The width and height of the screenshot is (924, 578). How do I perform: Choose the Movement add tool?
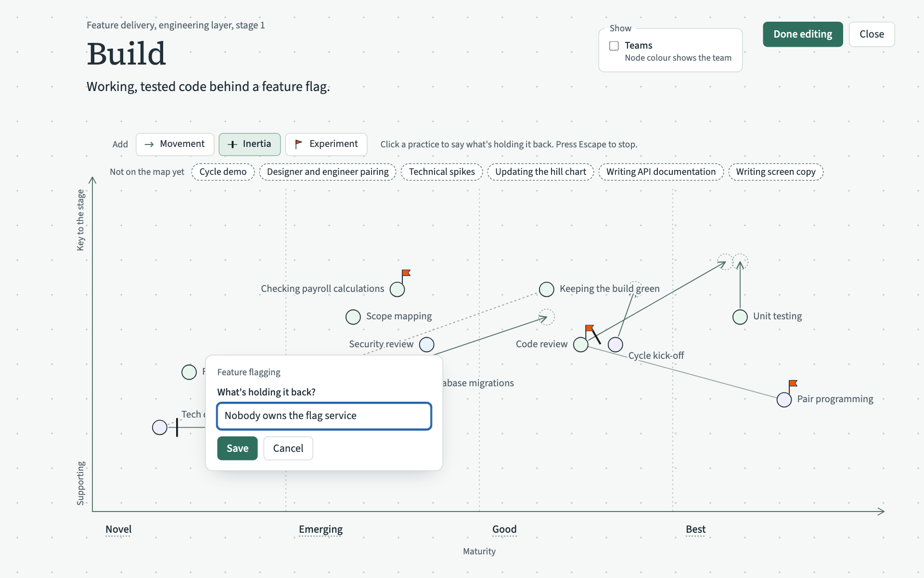[x=175, y=144]
